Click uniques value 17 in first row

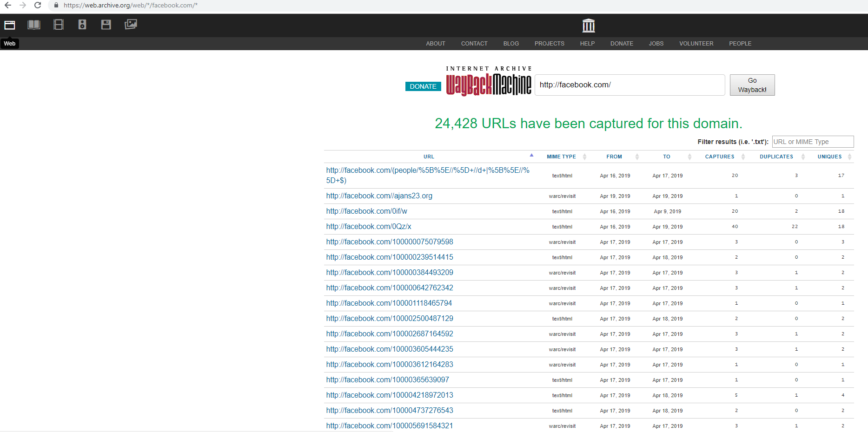[841, 176]
